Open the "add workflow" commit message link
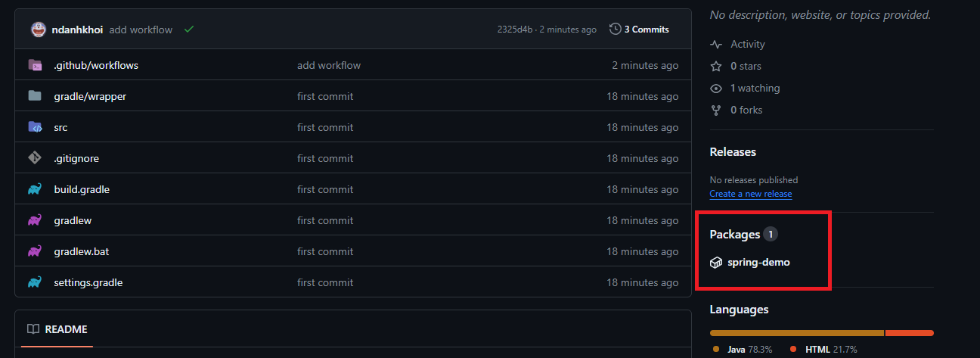The height and width of the screenshot is (358, 980). click(x=141, y=30)
